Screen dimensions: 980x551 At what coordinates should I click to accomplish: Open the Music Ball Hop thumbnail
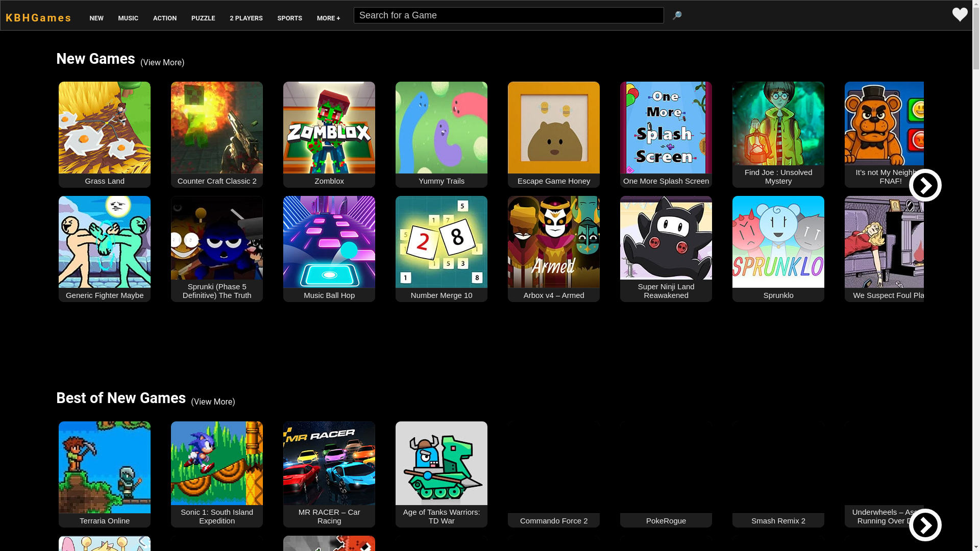[x=329, y=242]
